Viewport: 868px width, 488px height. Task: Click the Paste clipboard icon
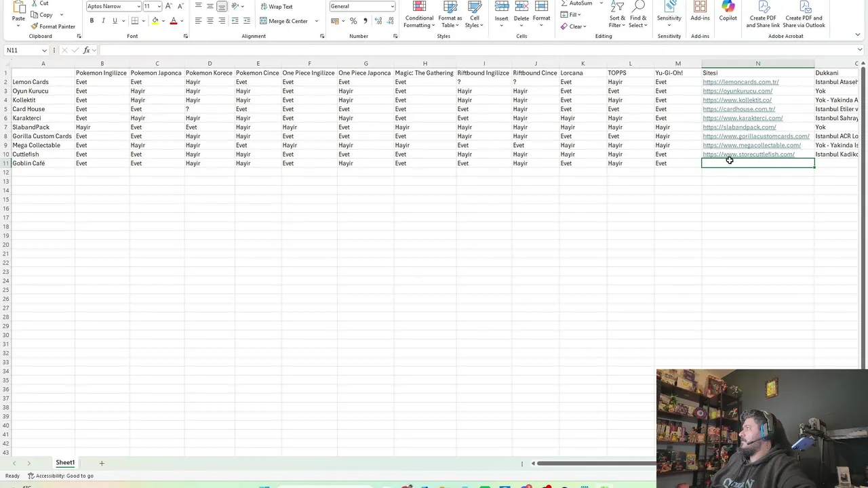point(18,7)
